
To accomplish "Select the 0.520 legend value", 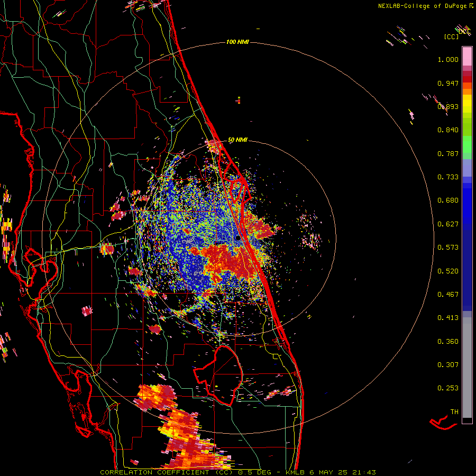I will (x=448, y=271).
